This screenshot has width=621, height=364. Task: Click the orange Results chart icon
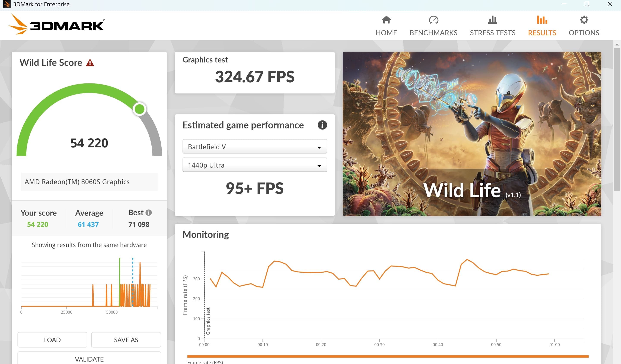(542, 20)
